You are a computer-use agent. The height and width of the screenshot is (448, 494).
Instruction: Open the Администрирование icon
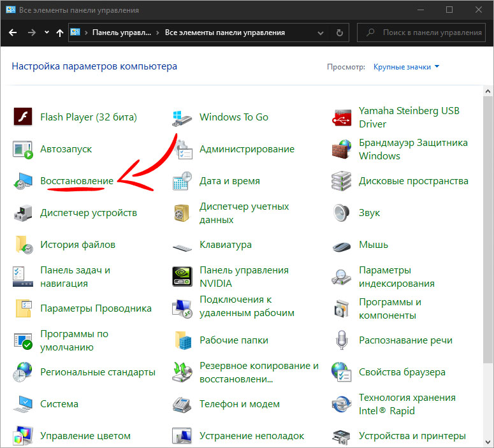pyautogui.click(x=184, y=149)
